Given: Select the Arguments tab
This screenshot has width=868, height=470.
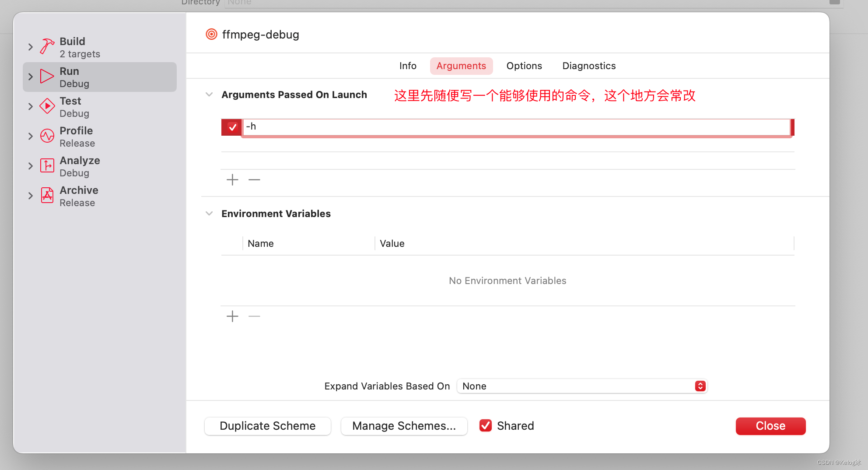Looking at the screenshot, I should point(461,66).
